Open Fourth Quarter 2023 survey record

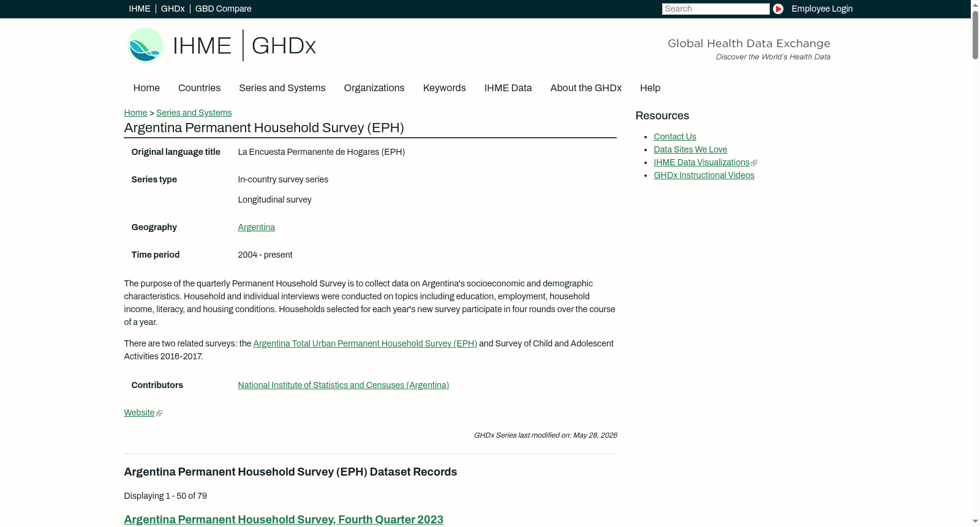284,520
